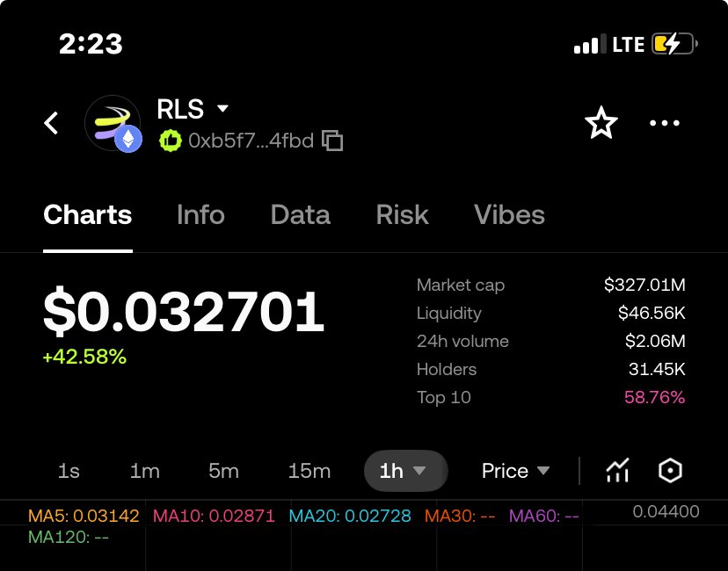Tap the 2:23 clock in the status bar
This screenshot has width=728, height=571.
[91, 44]
